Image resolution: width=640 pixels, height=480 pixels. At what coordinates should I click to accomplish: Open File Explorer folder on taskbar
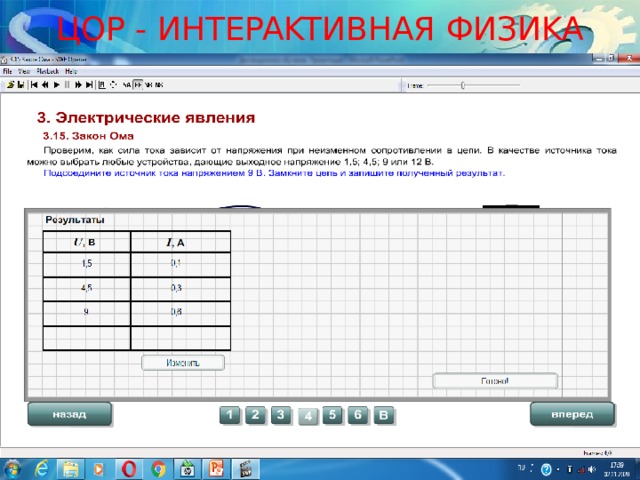[x=70, y=469]
